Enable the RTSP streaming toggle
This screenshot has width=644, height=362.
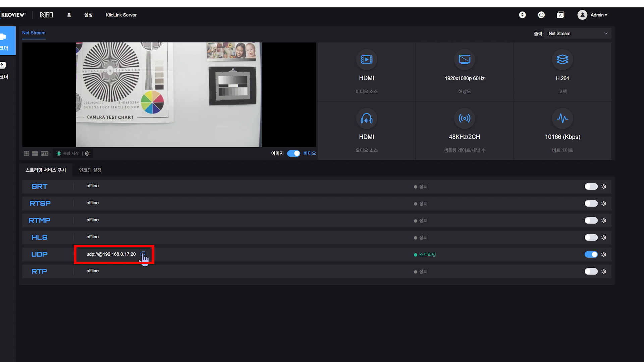tap(591, 203)
